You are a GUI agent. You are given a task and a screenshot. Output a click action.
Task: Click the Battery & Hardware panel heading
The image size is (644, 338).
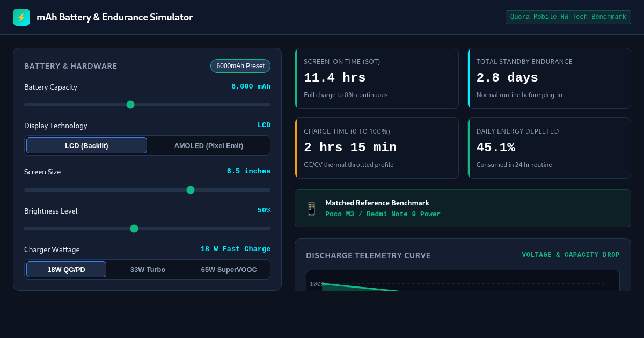coord(71,66)
